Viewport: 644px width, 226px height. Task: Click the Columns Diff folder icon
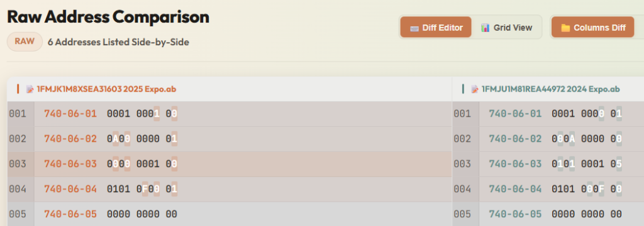click(x=565, y=28)
